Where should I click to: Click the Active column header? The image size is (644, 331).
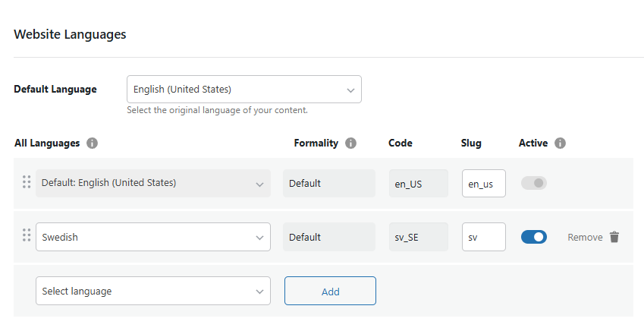tap(533, 143)
